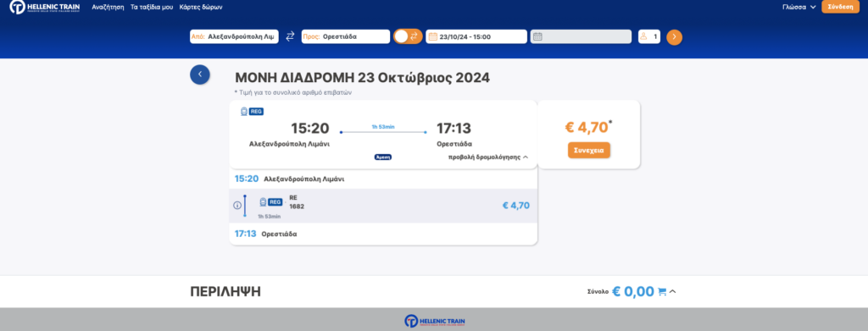The width and height of the screenshot is (868, 331).
Task: Click the footer Hellenic Train logo
Action: 434,321
